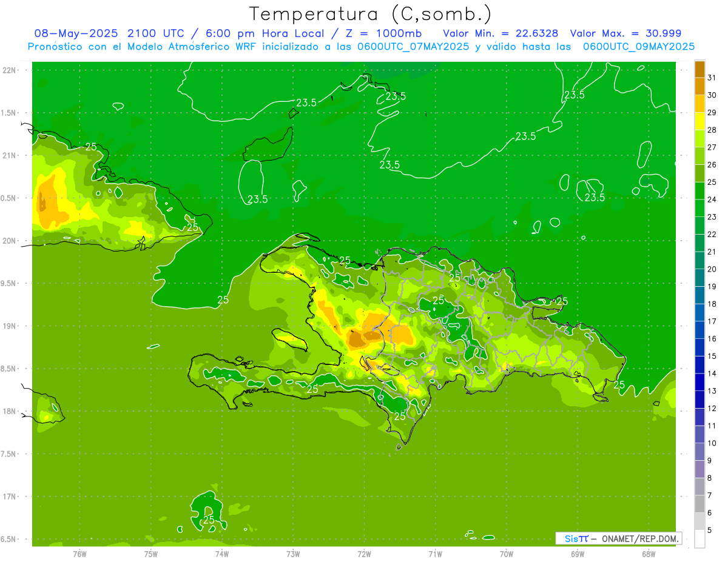Click the legend value "27"
This screenshot has width=728, height=562.
[x=712, y=147]
